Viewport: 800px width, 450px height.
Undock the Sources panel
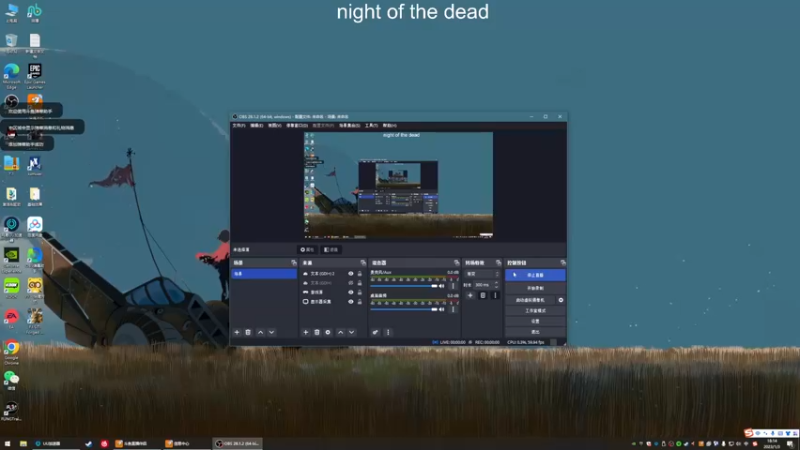[x=363, y=263]
